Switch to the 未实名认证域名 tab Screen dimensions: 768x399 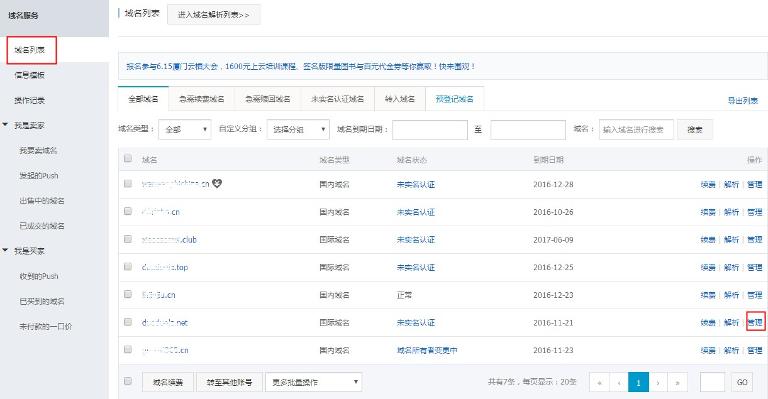click(x=337, y=99)
